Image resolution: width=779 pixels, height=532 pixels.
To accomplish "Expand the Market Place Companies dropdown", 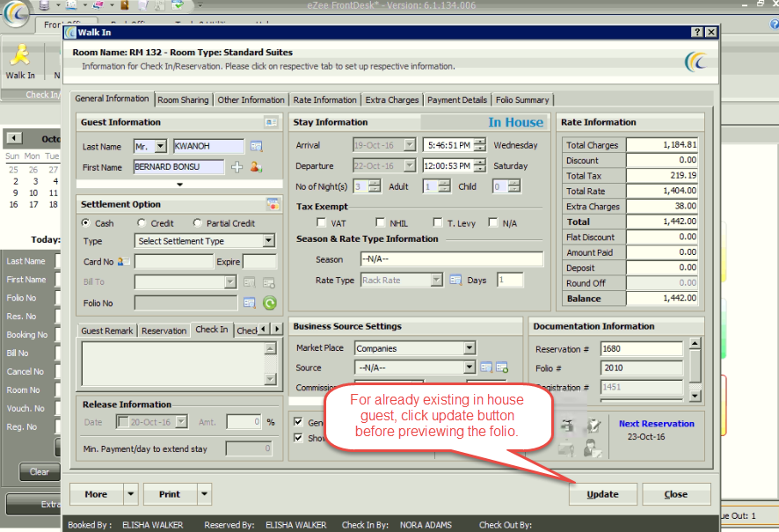I will [x=469, y=348].
